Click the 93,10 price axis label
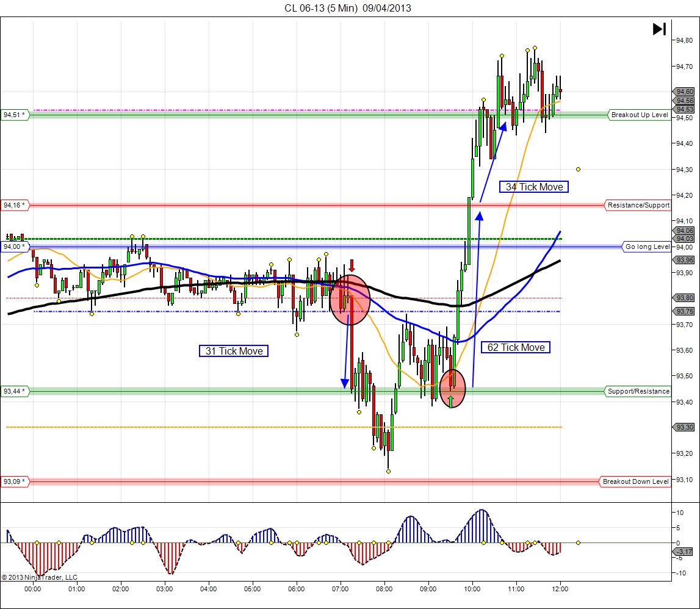Screen dimensions: 700x609 pyautogui.click(x=684, y=480)
